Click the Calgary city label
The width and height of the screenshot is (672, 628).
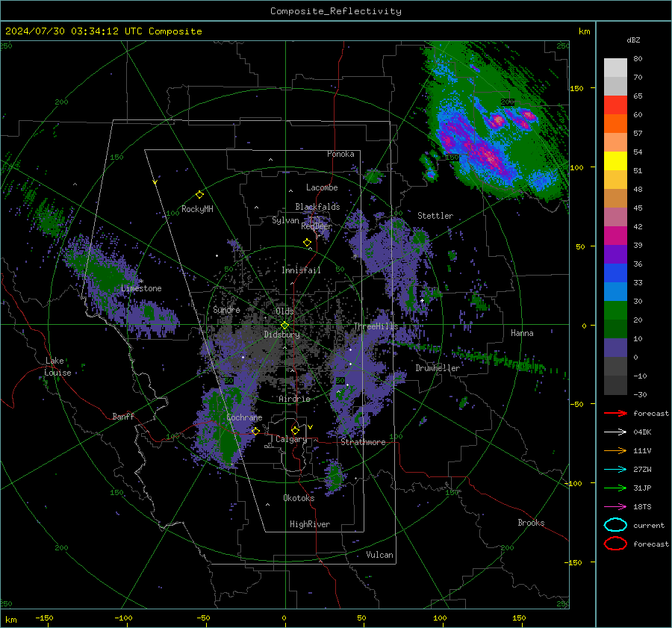291,439
